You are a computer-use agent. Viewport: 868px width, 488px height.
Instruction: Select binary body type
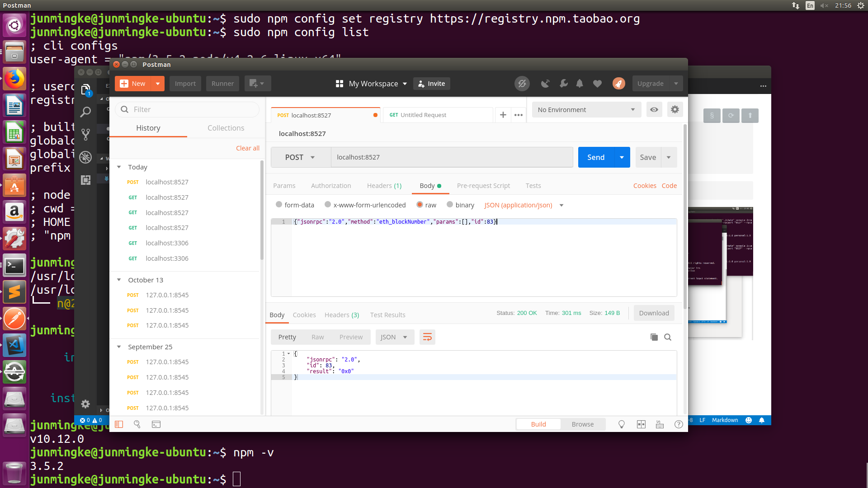click(450, 205)
